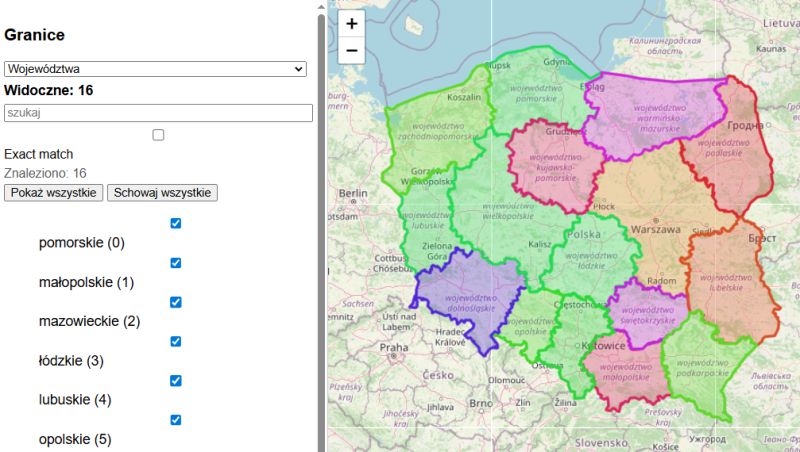Click the Warszawa label on map
This screenshot has height=452, width=800.
(656, 230)
